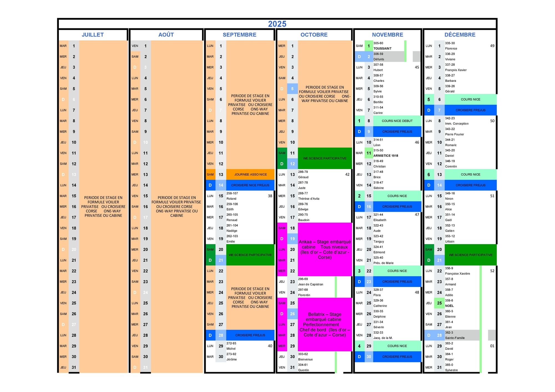This screenshot has width=555, height=392.
Task: Select the Sainte-Famille entry on December 28
Action: 455,338
